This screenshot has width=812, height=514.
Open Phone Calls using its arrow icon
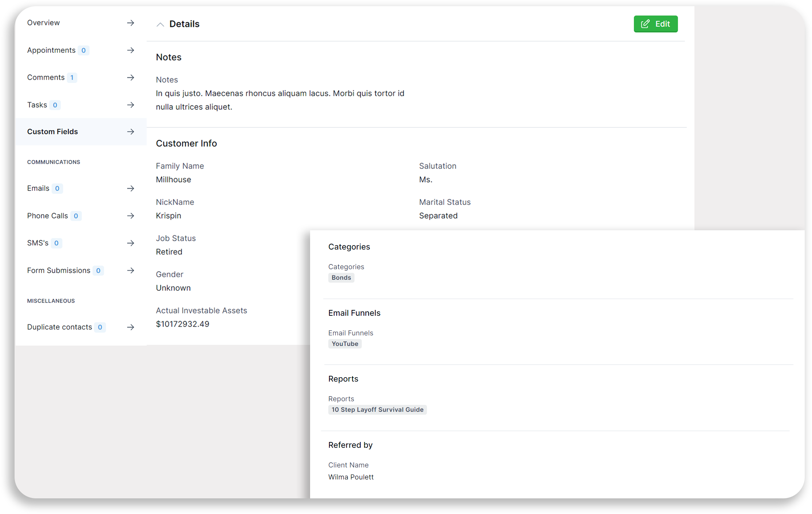[x=130, y=216]
